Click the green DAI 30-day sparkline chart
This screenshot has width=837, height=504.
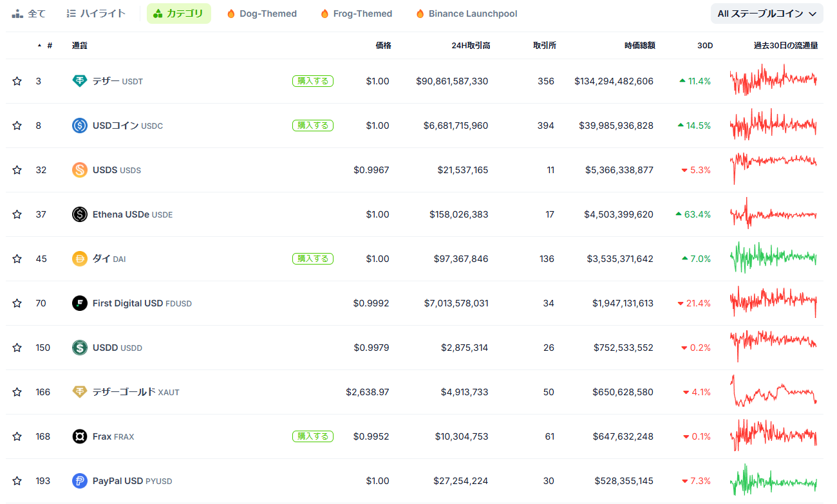(773, 259)
